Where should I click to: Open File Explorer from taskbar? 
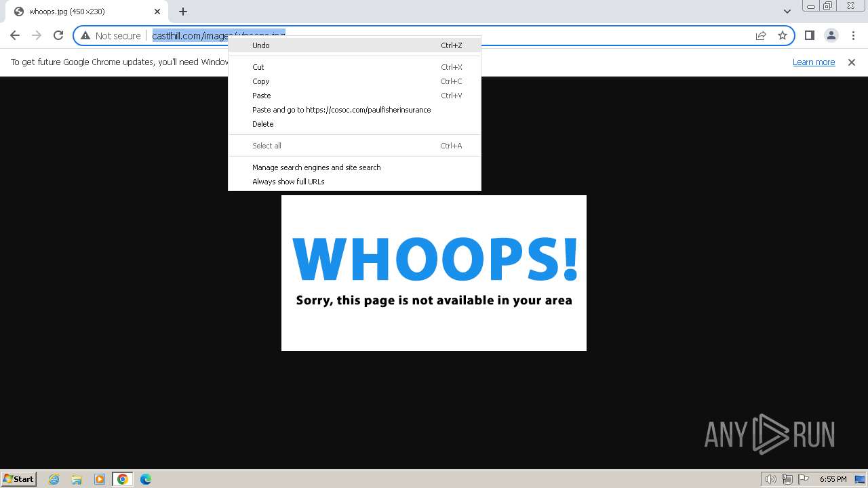[x=77, y=479]
